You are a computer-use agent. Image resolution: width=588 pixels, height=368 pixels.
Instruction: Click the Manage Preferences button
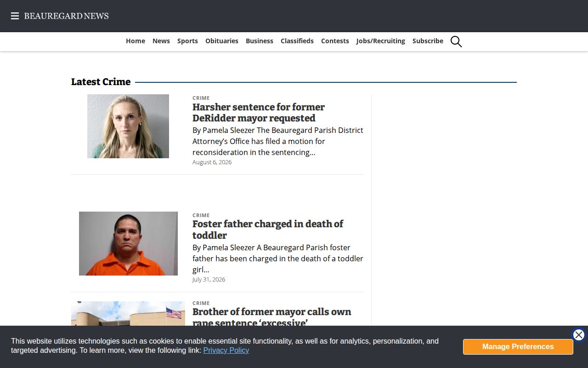(518, 347)
